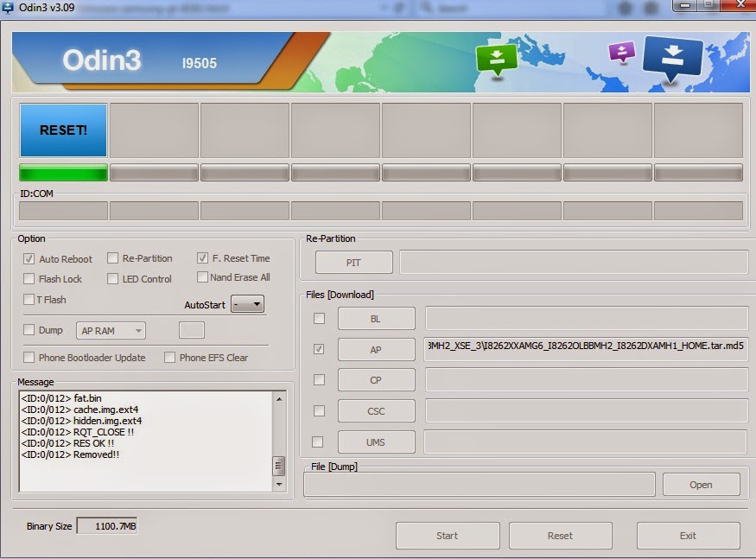Image resolution: width=756 pixels, height=559 pixels.
Task: Click the Reset button at bottom
Action: 560,536
